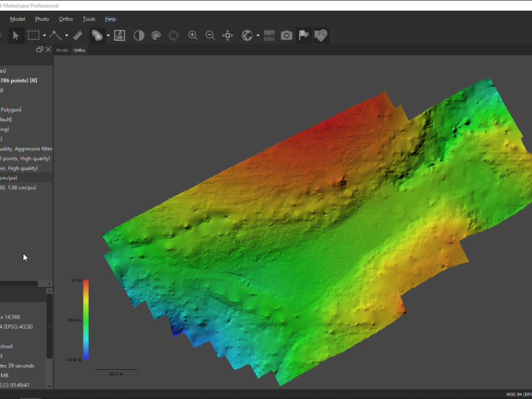Activate the rectangle selection tool
The width and height of the screenshot is (532, 399).
coord(35,35)
